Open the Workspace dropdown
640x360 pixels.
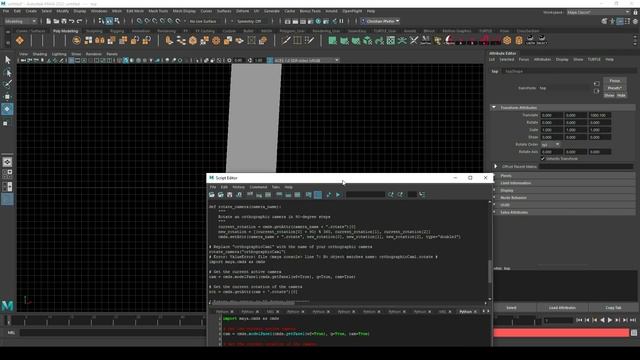coord(598,12)
